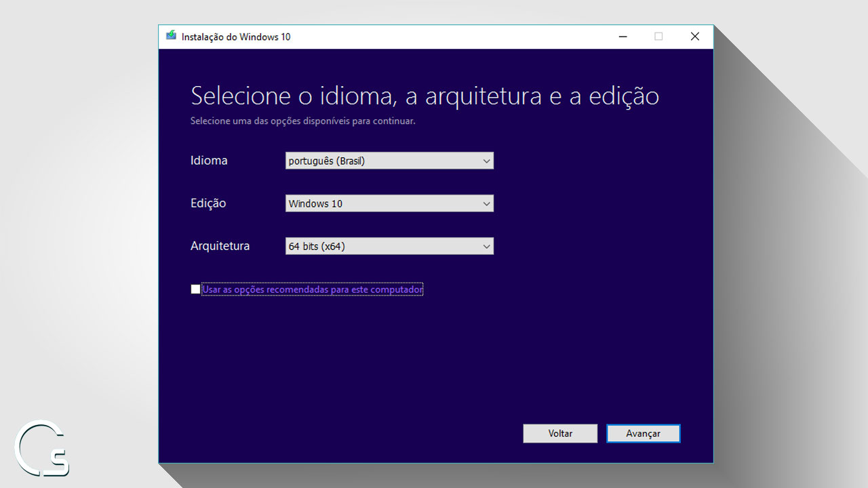Click the subtitle 'Selecione uma das opções disponíveis para continuar.'
The width and height of the screenshot is (868, 488).
pyautogui.click(x=302, y=121)
